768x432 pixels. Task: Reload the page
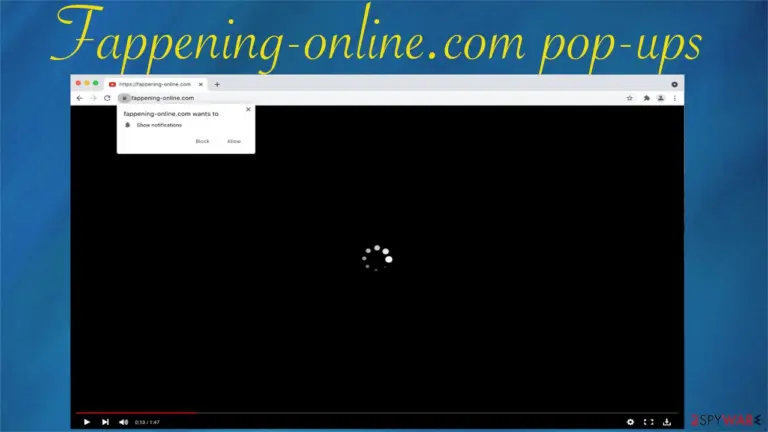point(107,98)
